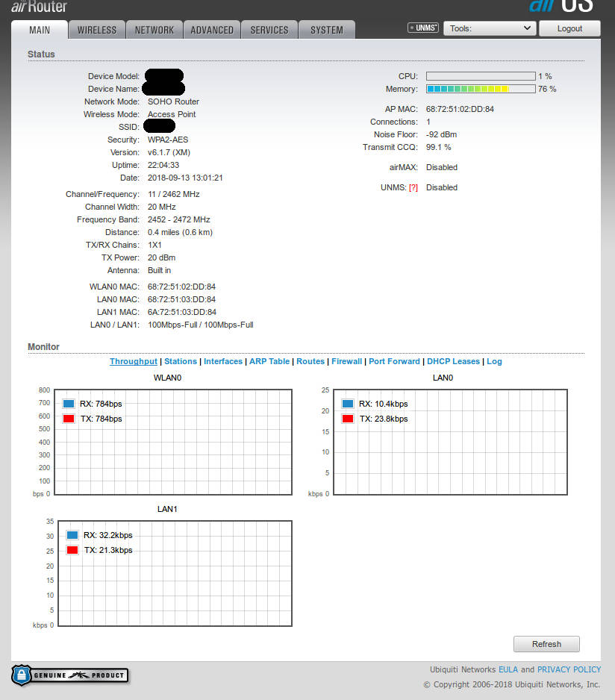Click the LAN1 RX blue legend swatch
The image size is (615, 700).
pyautogui.click(x=72, y=535)
